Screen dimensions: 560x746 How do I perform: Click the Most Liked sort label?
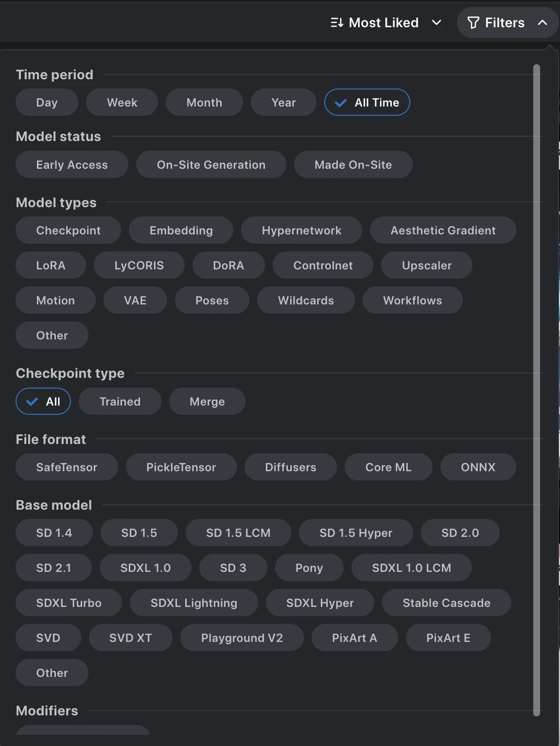pos(384,23)
